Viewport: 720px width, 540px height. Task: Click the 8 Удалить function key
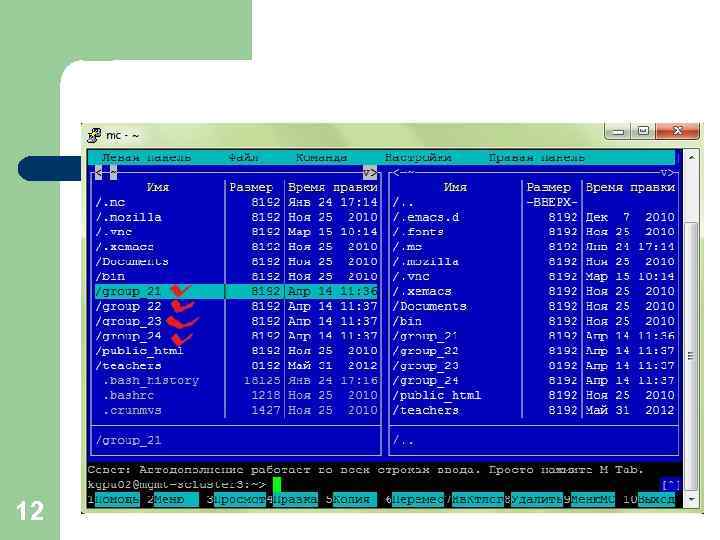tap(534, 499)
